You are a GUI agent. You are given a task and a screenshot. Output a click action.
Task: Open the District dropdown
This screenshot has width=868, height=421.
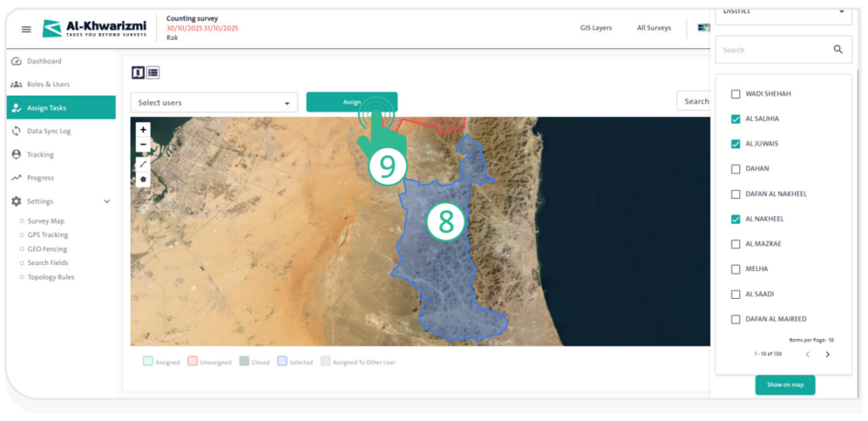(783, 12)
